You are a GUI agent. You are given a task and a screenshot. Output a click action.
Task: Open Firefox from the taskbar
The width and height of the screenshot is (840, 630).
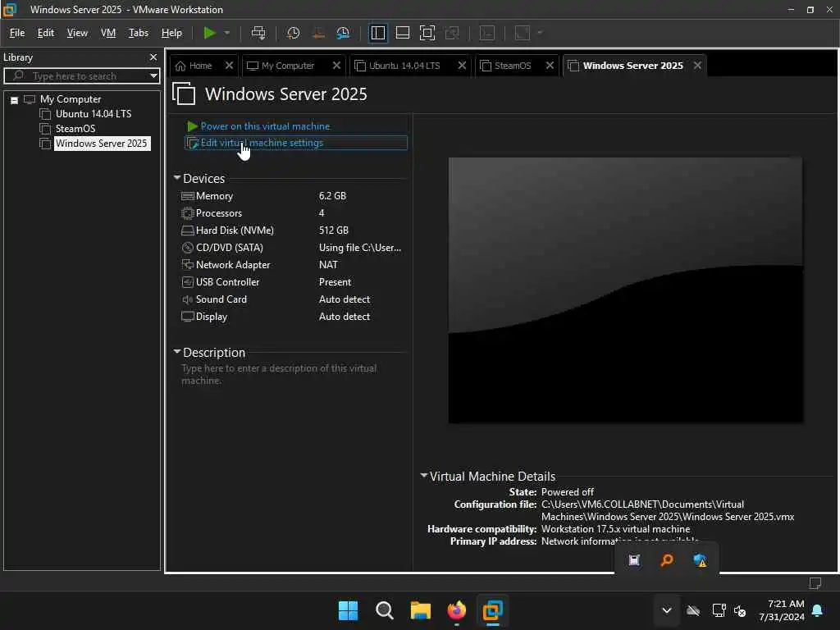point(456,610)
